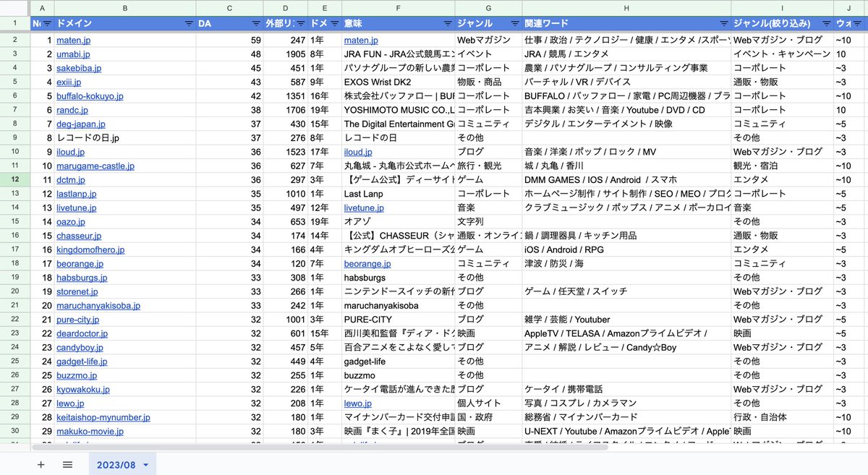Open the makuko-movie.jp domain link
The width and height of the screenshot is (868, 475).
coord(90,432)
